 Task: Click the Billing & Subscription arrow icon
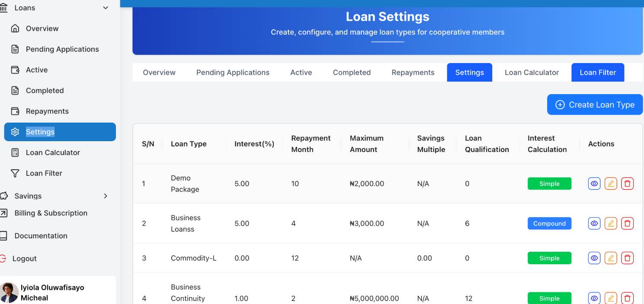(3, 213)
